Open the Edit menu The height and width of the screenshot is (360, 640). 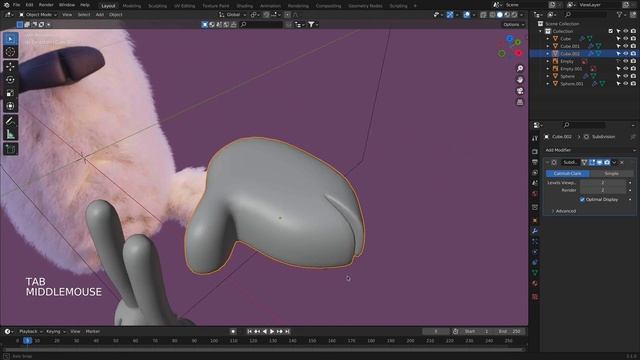(29, 5)
